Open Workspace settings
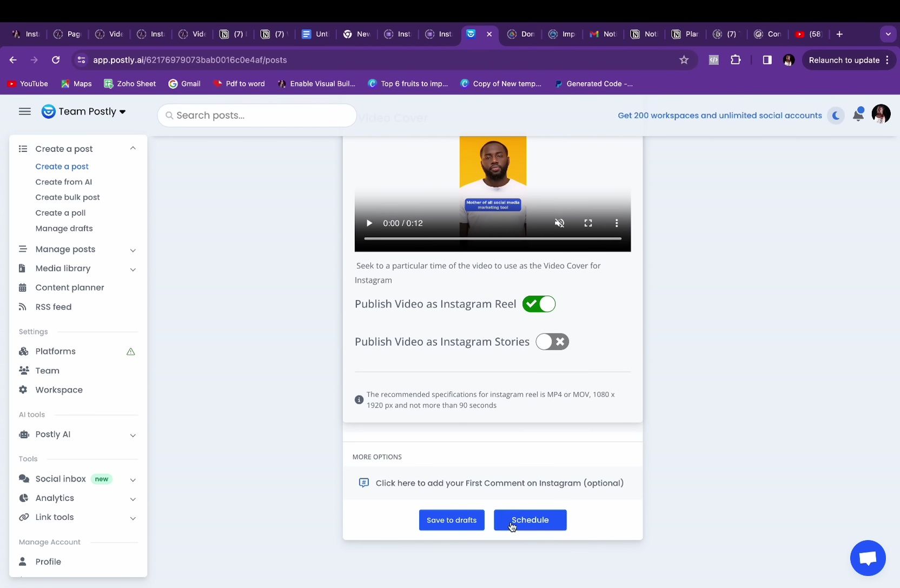 59,390
